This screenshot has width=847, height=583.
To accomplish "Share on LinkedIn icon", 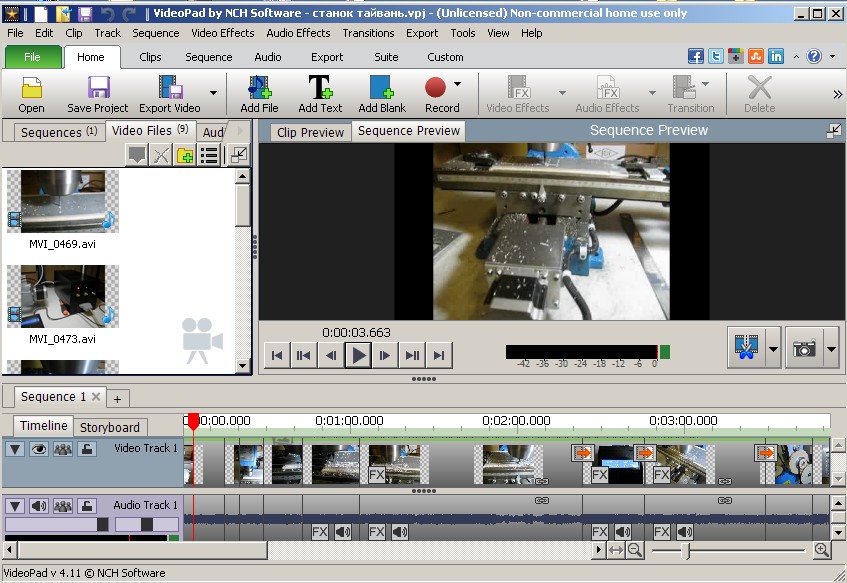I will (x=776, y=56).
